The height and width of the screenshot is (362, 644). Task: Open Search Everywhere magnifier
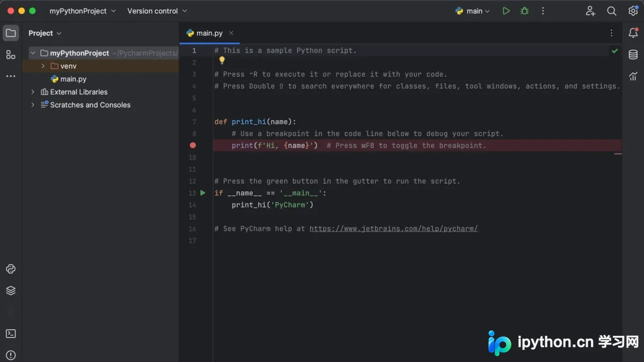coord(611,11)
